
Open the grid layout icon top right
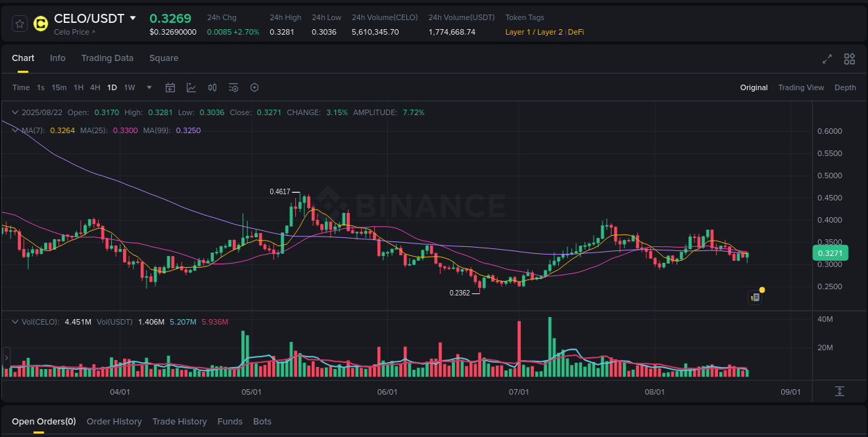tap(849, 60)
